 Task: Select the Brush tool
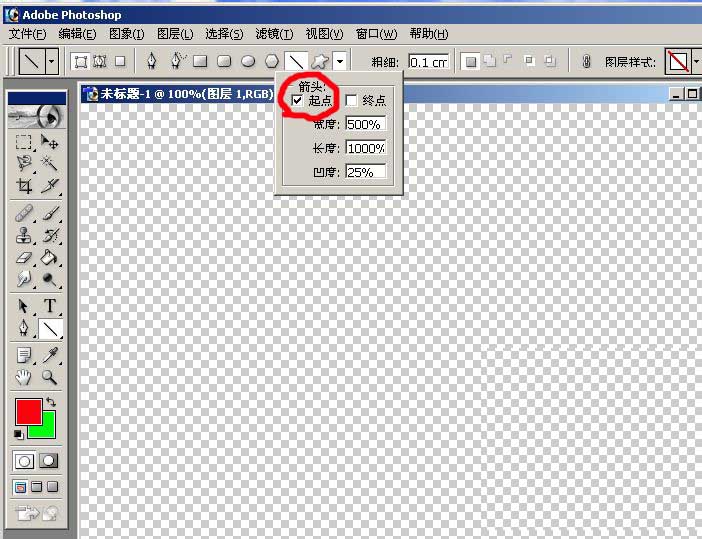[x=50, y=213]
